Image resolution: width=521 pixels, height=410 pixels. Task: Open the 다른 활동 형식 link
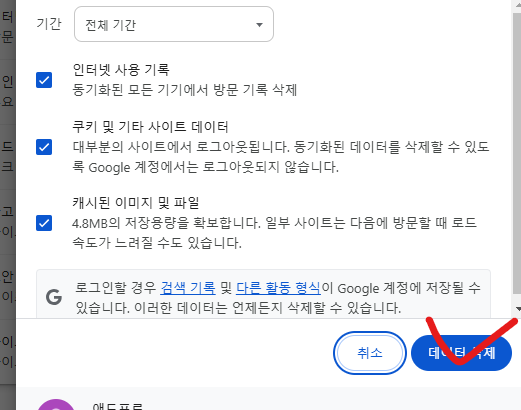(278, 288)
